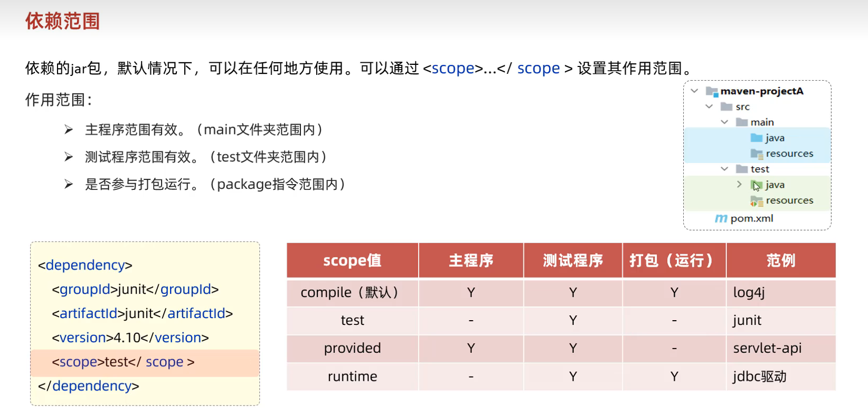Viewport: 868px width, 413px height.
Task: Click the maven-projectA project folder icon
Action: (x=712, y=92)
